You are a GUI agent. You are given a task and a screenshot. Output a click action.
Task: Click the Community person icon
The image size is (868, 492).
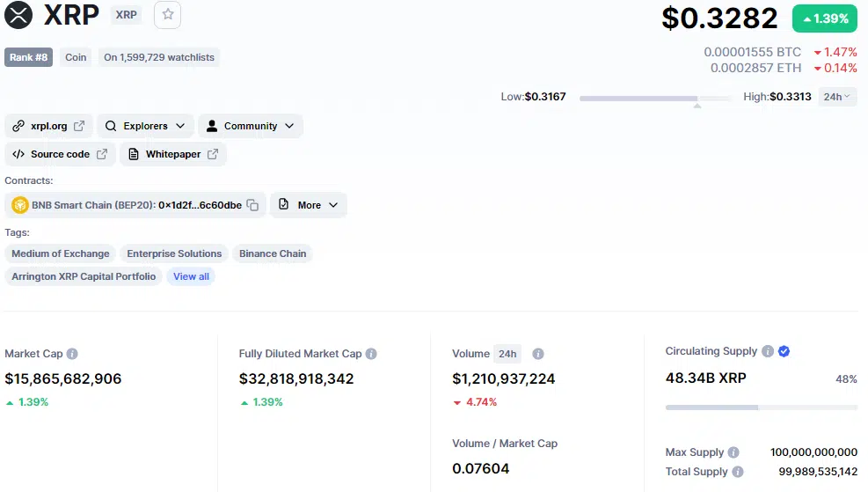coord(211,126)
